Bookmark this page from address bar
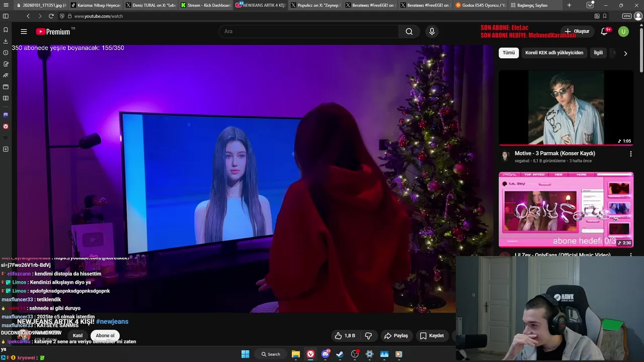The height and width of the screenshot is (362, 644). [605, 16]
